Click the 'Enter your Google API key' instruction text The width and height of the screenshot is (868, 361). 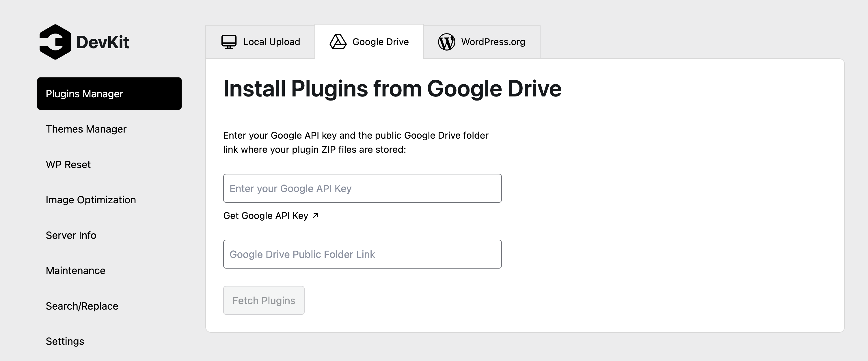pos(356,142)
